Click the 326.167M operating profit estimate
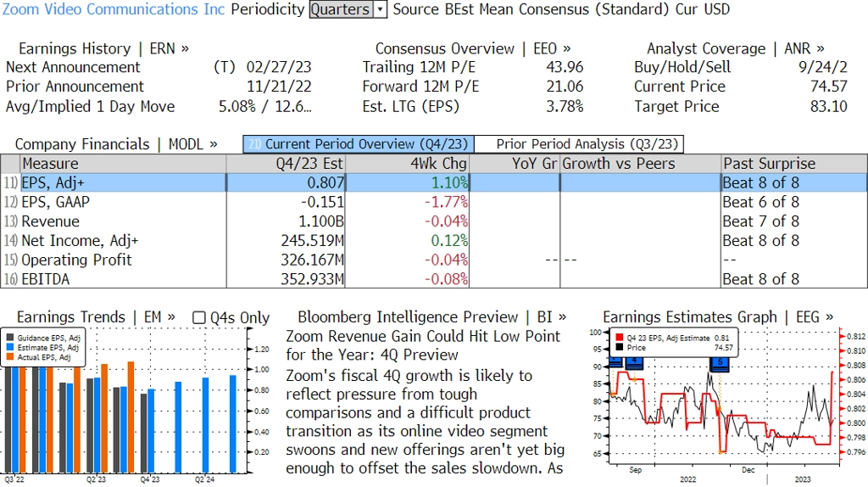Image resolution: width=868 pixels, height=487 pixels. click(x=312, y=260)
